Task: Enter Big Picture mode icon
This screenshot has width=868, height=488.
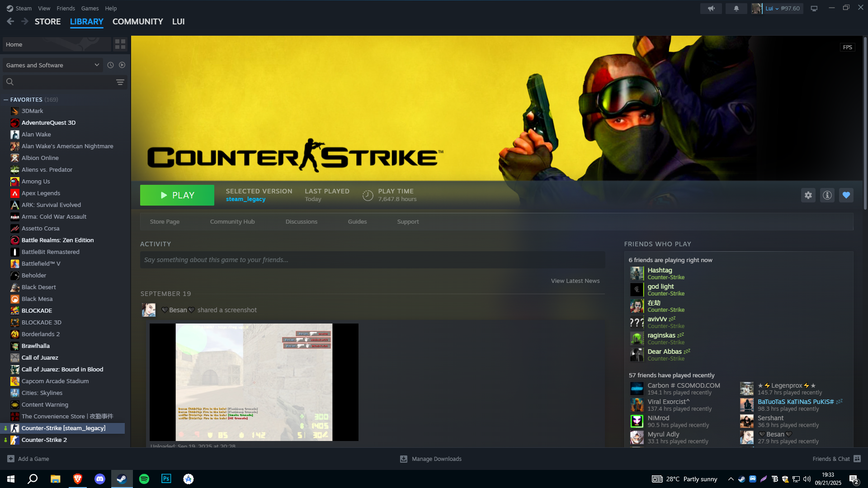Action: point(814,9)
